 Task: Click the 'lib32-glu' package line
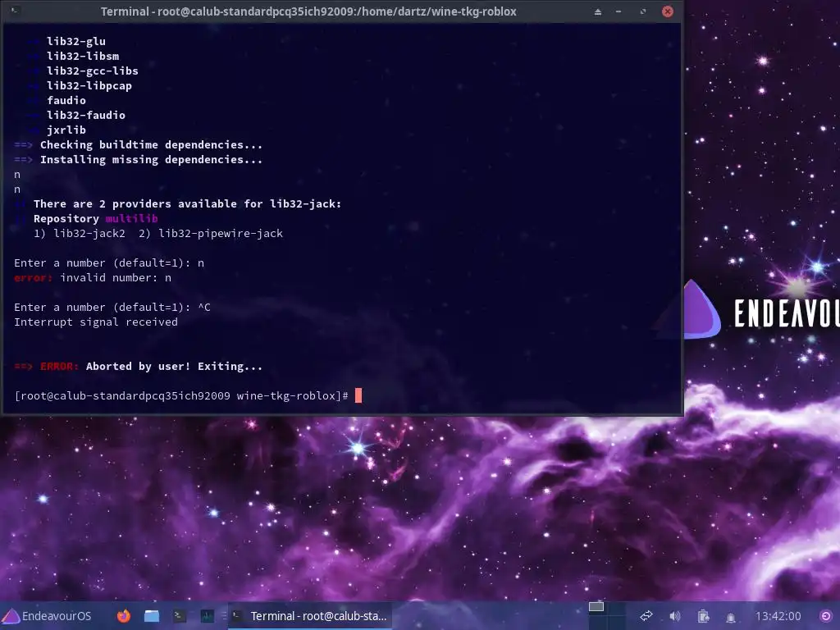(76, 41)
